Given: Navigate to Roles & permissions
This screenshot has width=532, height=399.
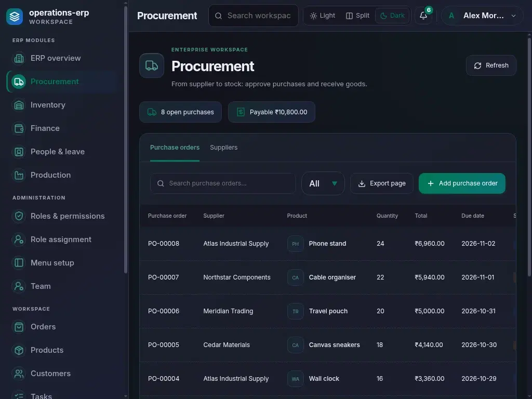Looking at the screenshot, I should (x=63, y=216).
